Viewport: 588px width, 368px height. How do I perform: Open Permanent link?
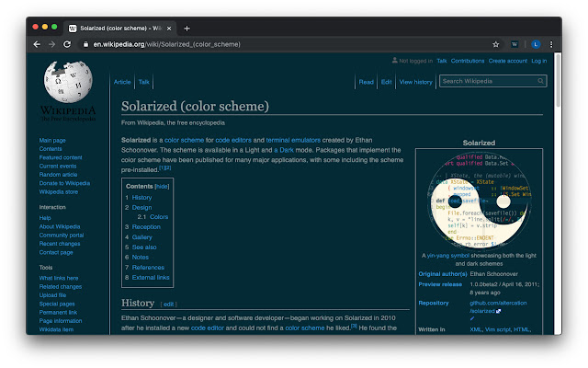(x=58, y=313)
